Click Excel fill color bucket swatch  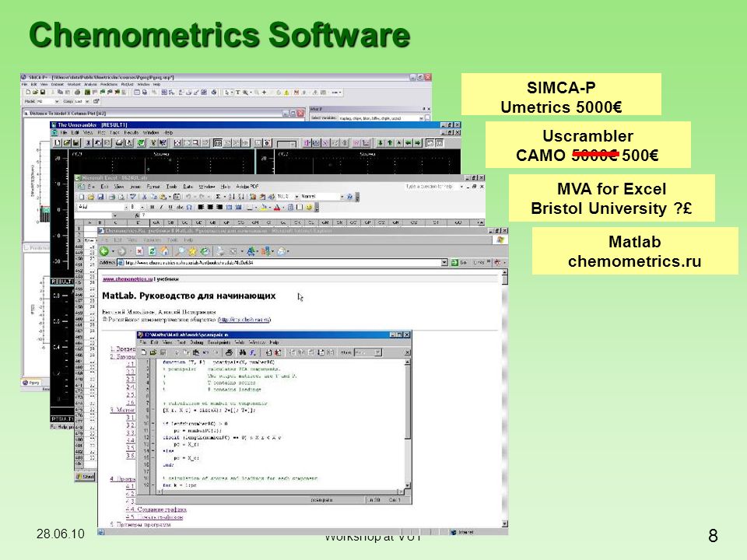(265, 207)
